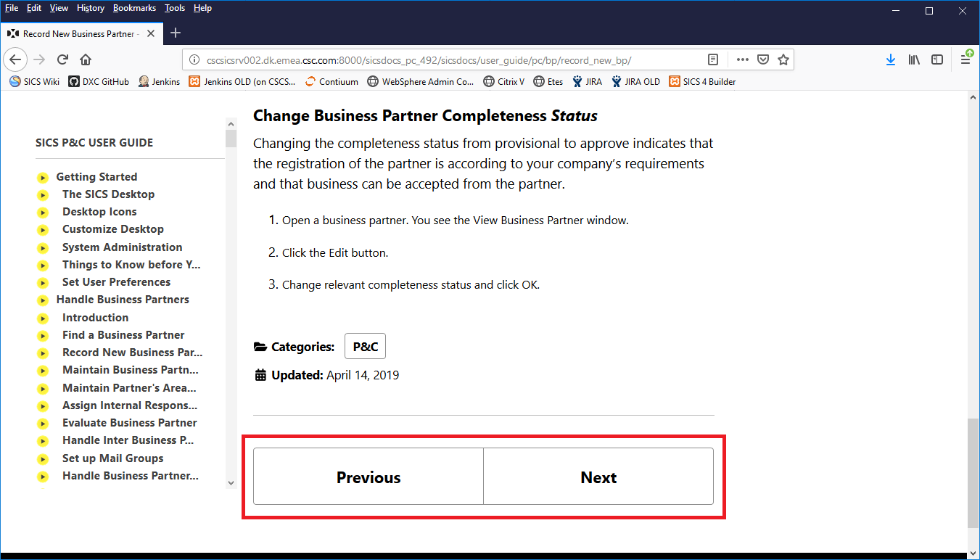
Task: Open the Jenkins bookmark
Action: tap(159, 81)
